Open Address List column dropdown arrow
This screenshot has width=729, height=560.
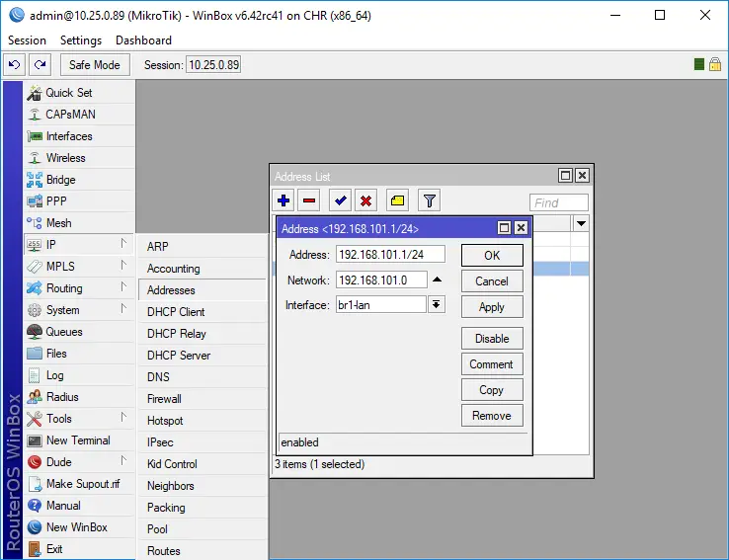pyautogui.click(x=581, y=223)
